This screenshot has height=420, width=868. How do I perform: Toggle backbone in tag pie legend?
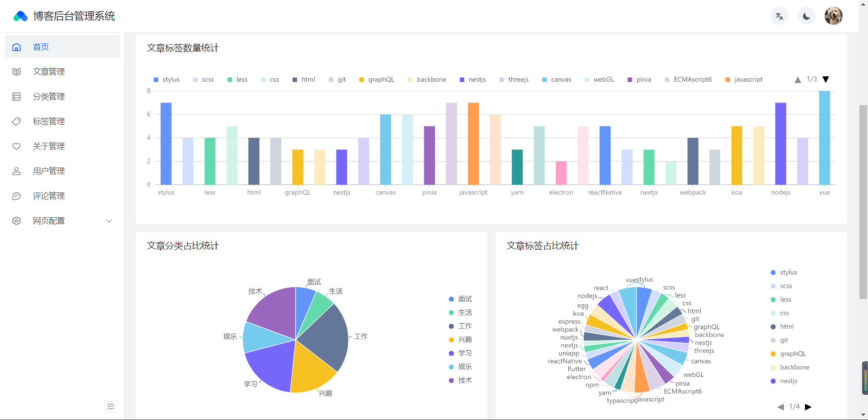coord(790,367)
